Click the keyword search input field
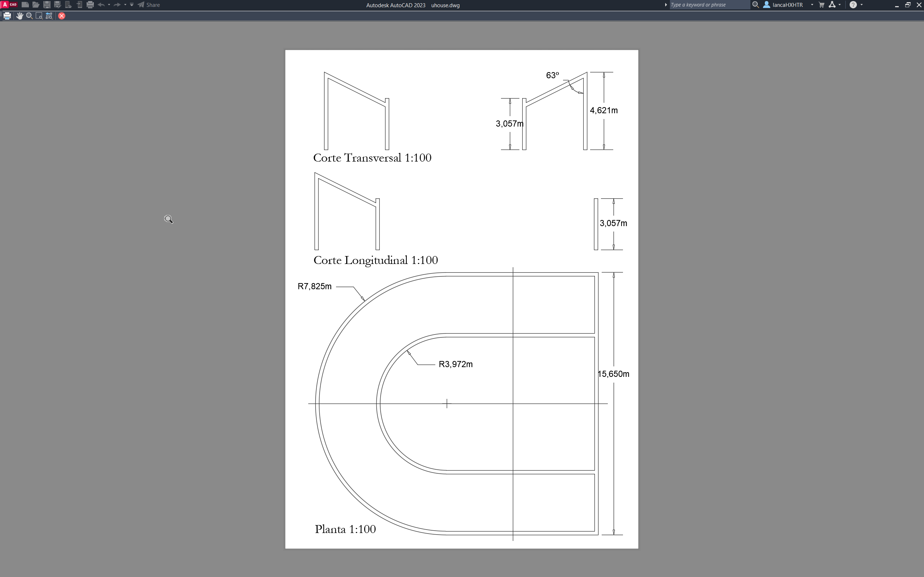This screenshot has height=577, width=924. (x=709, y=5)
